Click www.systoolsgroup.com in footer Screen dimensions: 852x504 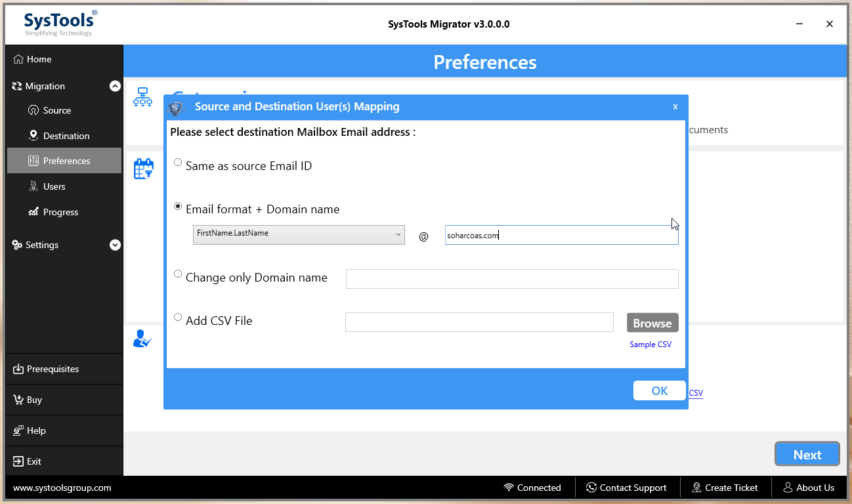click(x=62, y=488)
